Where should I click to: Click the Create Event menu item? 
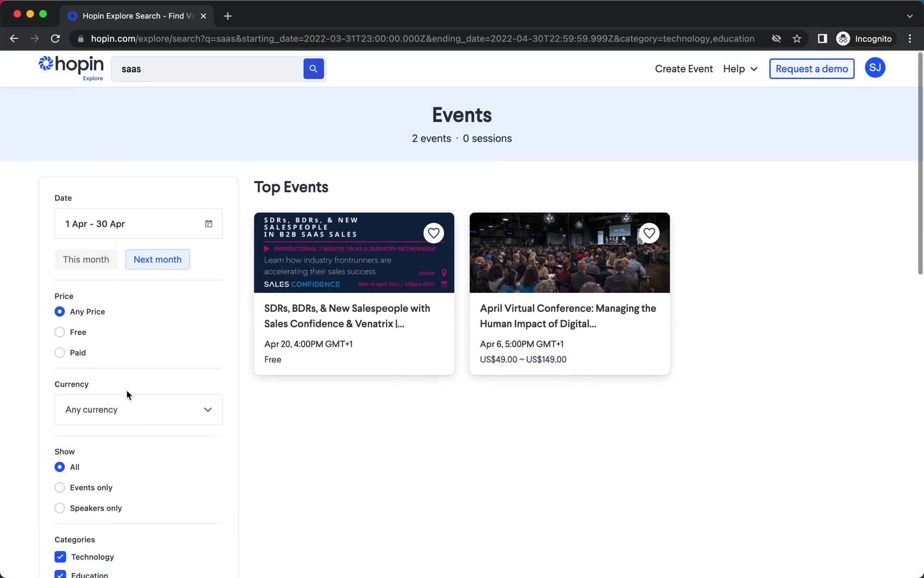click(x=683, y=68)
